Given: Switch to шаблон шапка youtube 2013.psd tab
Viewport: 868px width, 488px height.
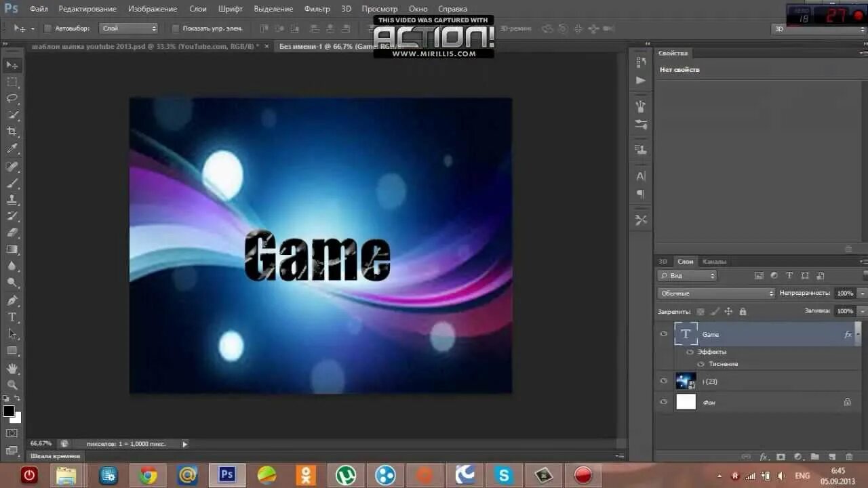Looking at the screenshot, I should click(144, 46).
